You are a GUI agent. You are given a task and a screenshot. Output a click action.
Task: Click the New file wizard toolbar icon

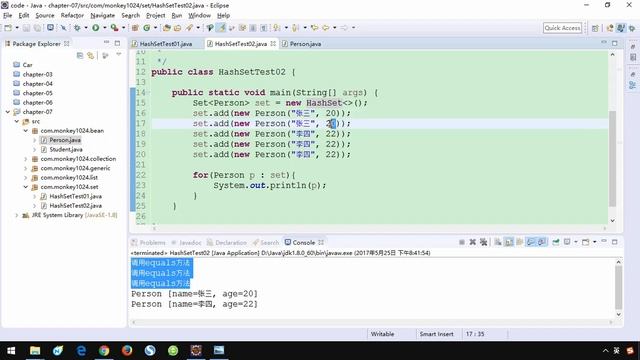click(x=8, y=28)
